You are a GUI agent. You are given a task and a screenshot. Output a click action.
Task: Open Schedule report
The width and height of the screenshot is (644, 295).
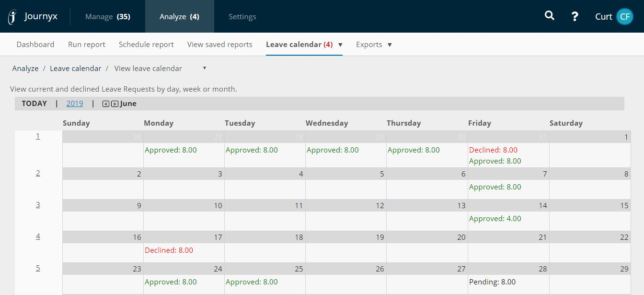146,44
